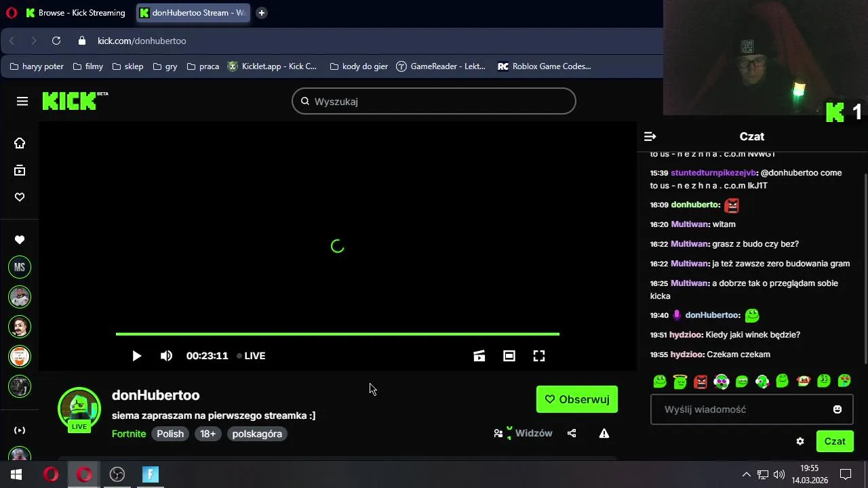
Task: Open chat settings gear icon
Action: point(800,441)
